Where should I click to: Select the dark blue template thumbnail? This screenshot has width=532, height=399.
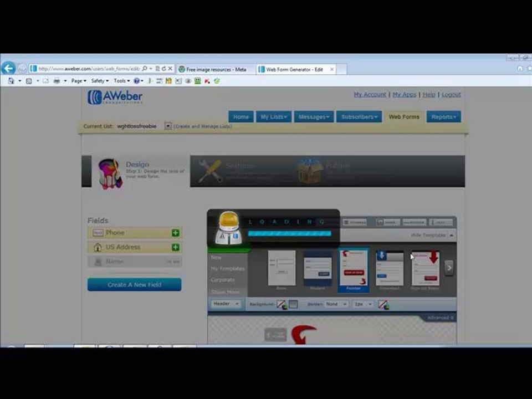[317, 268]
